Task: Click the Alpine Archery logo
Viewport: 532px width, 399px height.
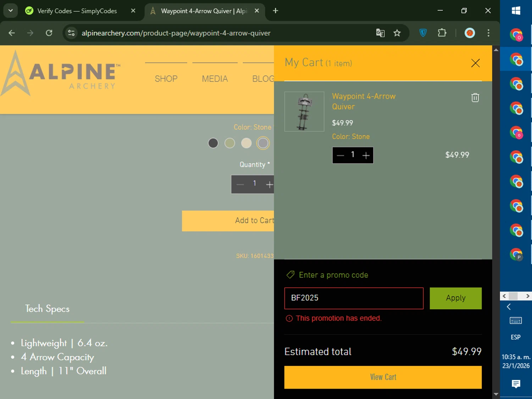Action: tap(61, 73)
